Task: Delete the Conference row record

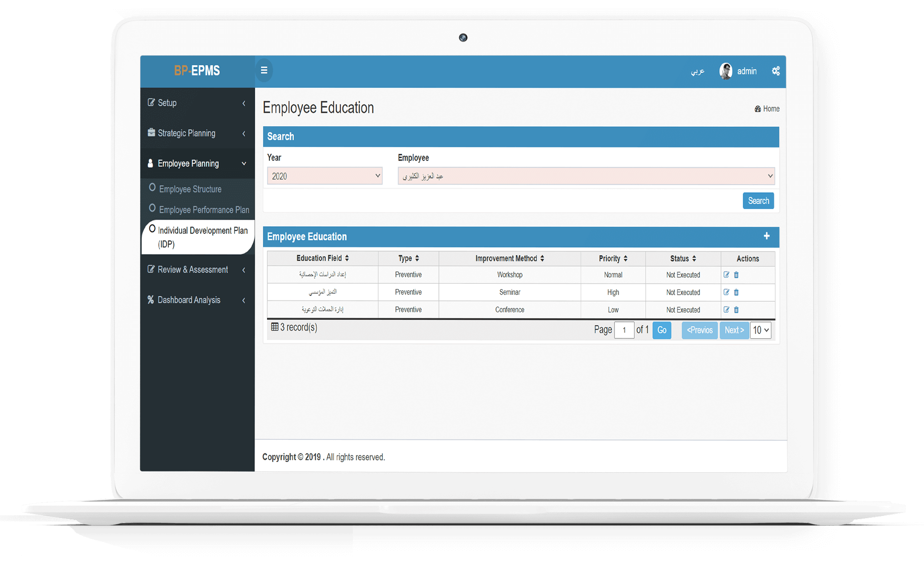Action: point(736,310)
